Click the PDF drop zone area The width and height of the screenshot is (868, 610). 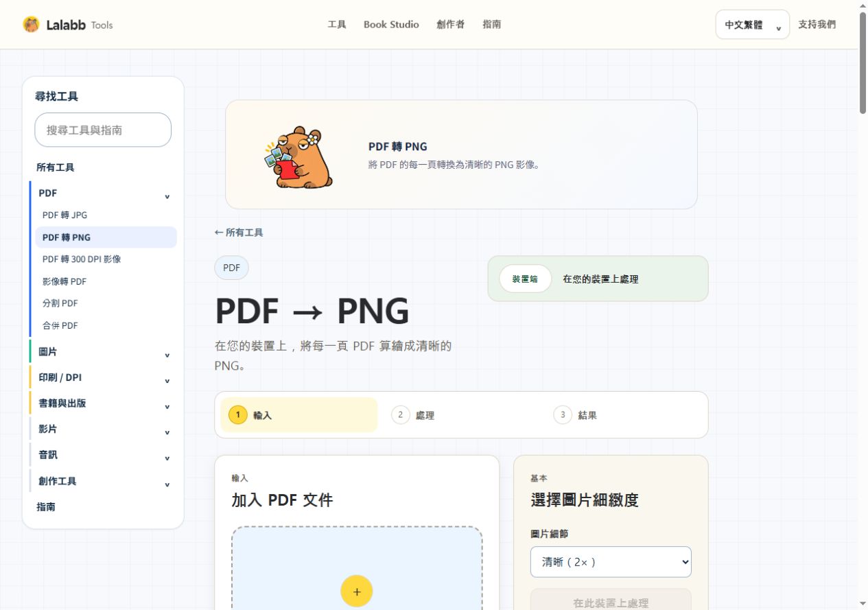coord(357,568)
